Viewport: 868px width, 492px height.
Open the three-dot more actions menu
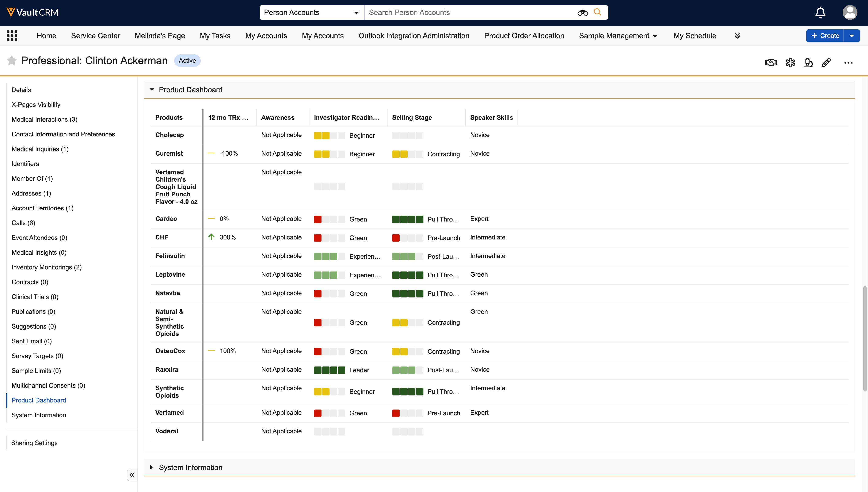coord(848,63)
